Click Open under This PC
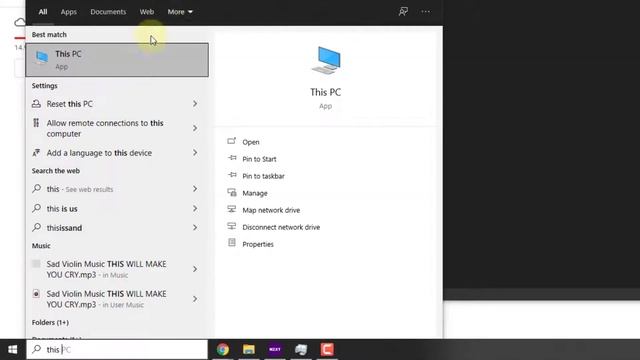Image resolution: width=640 pixels, height=360 pixels. pos(251,142)
